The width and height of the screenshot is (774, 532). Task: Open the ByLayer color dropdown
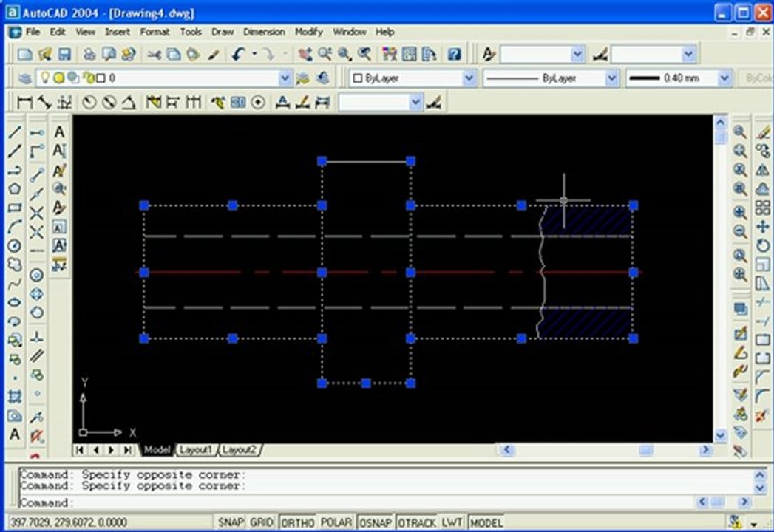point(469,78)
